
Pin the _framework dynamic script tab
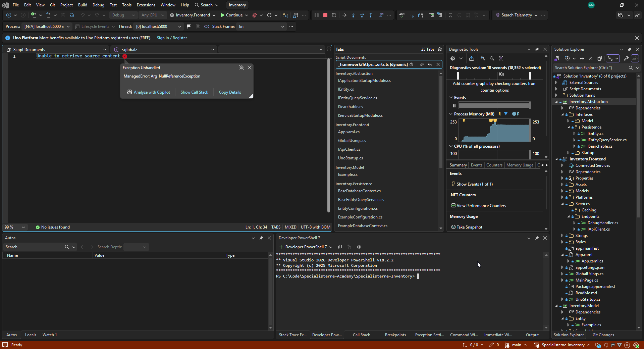(422, 64)
